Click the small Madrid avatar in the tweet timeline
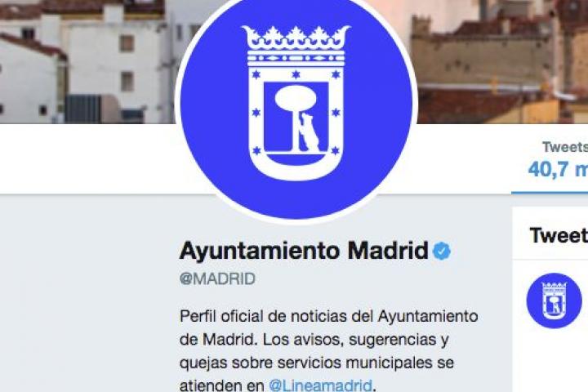 [x=554, y=301]
